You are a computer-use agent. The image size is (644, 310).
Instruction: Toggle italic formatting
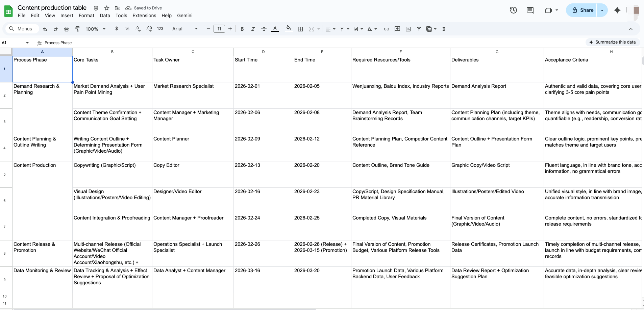[253, 29]
